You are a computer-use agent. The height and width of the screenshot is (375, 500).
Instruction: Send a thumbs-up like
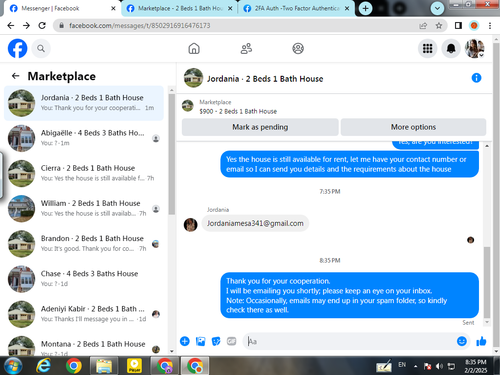[x=481, y=341]
